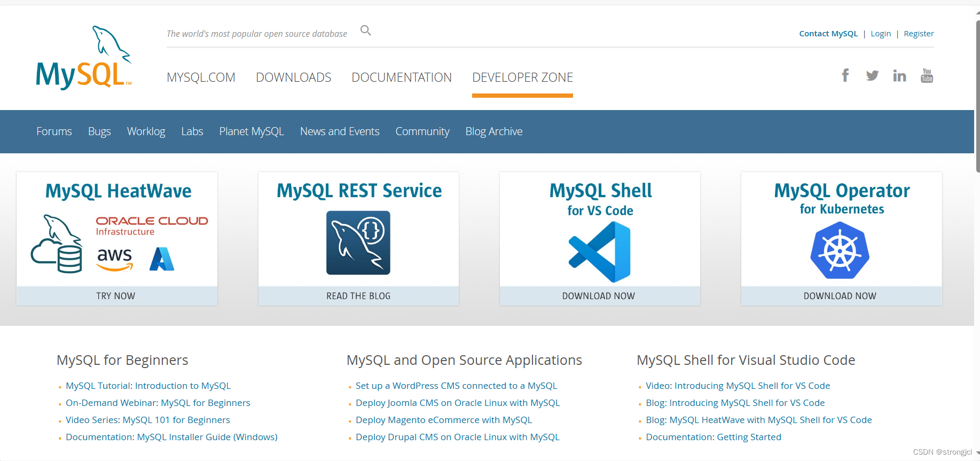The image size is (980, 461).
Task: Open MySQL Twitter icon
Action: 872,76
